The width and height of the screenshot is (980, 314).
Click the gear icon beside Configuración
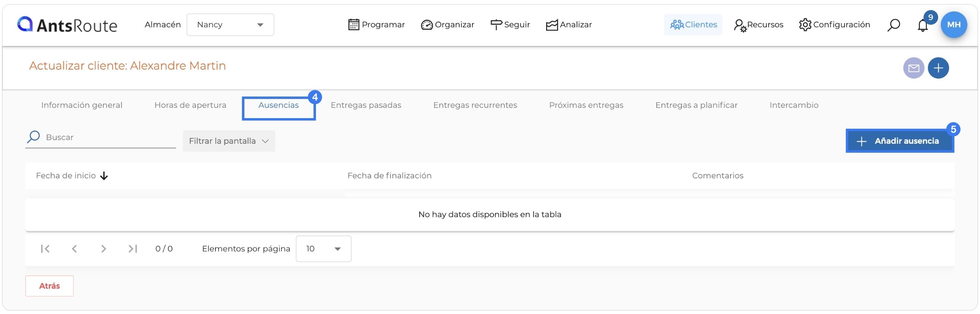tap(805, 25)
